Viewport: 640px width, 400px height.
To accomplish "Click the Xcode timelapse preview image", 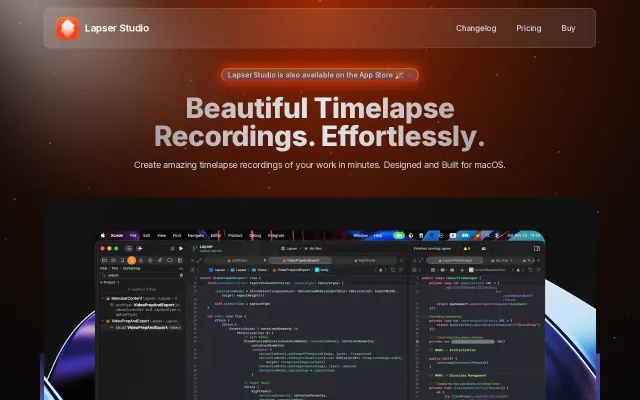I will 320,299.
